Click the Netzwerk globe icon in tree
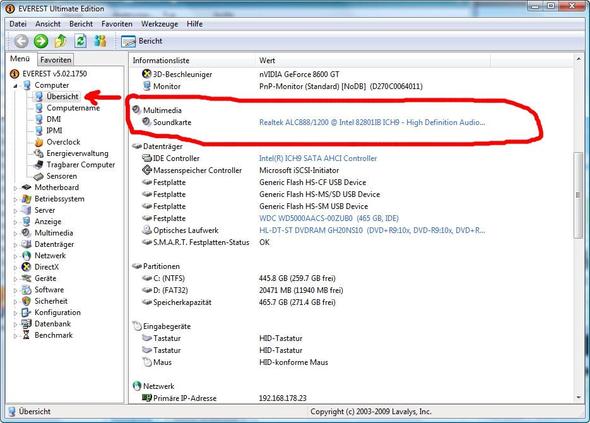Image resolution: width=590 pixels, height=423 pixels. click(26, 256)
